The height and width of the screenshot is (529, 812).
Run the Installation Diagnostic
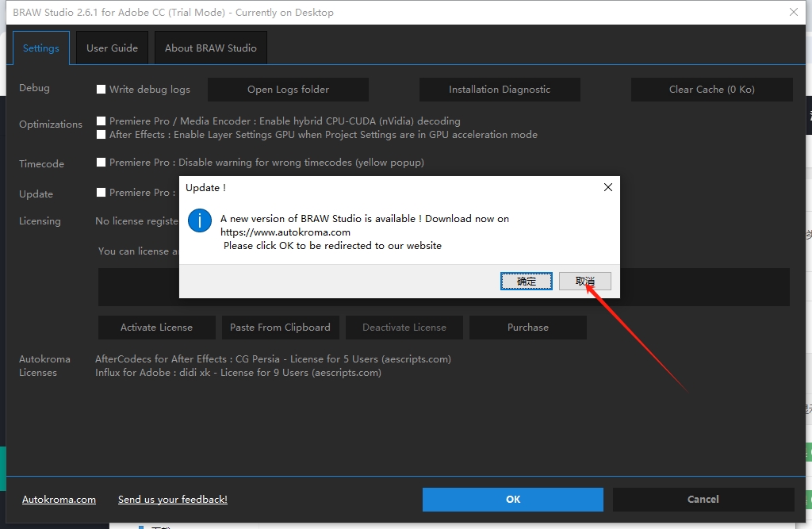(x=500, y=90)
